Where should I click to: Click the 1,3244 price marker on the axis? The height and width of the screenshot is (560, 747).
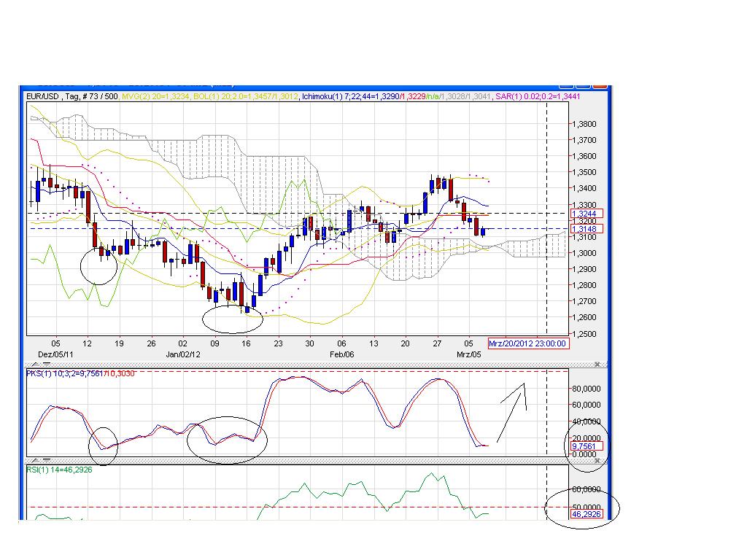(x=587, y=214)
